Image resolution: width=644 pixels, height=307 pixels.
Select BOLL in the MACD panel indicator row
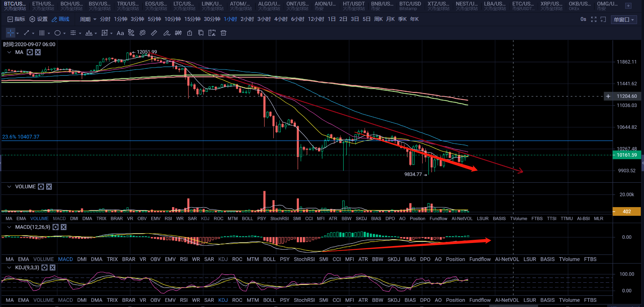269,259
